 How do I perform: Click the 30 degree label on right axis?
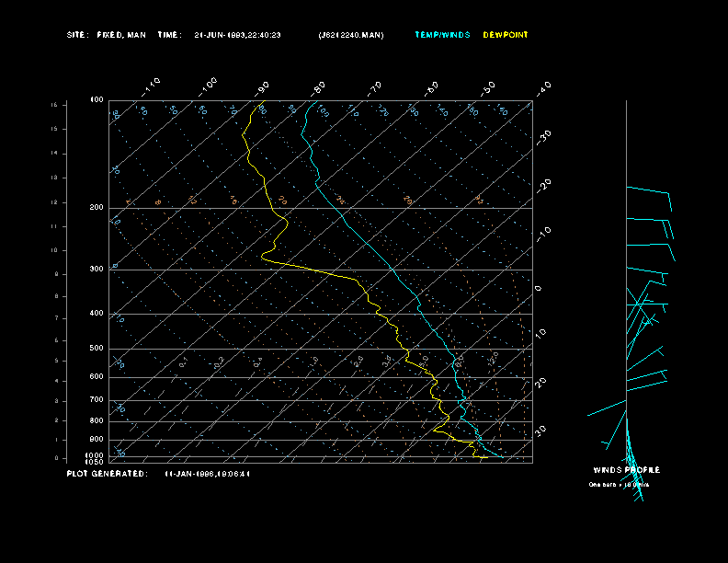[542, 430]
